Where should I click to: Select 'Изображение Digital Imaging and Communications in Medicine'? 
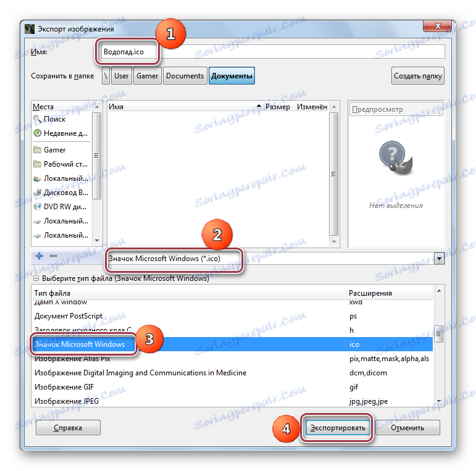point(232,373)
